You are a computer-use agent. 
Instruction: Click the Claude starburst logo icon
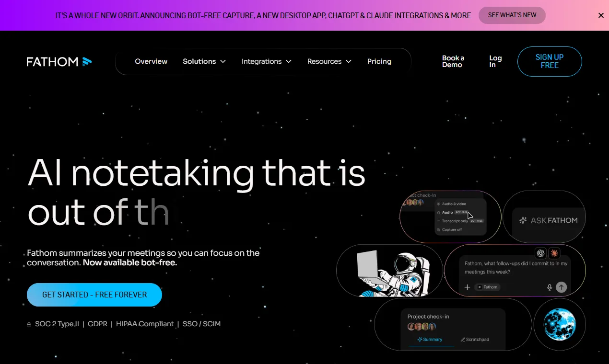click(554, 253)
